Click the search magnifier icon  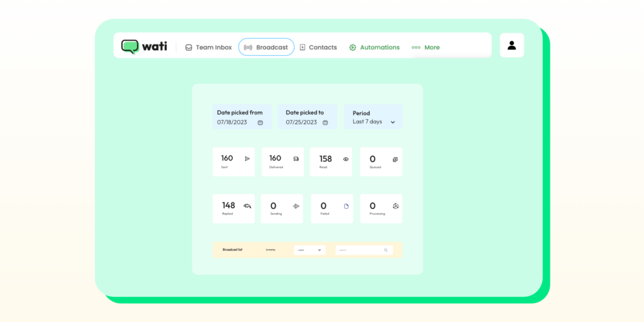(386, 250)
